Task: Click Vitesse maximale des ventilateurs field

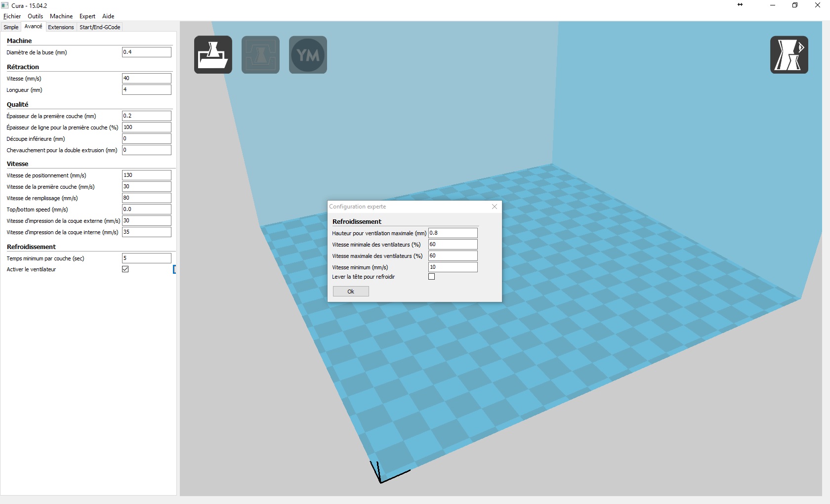Action: click(453, 255)
